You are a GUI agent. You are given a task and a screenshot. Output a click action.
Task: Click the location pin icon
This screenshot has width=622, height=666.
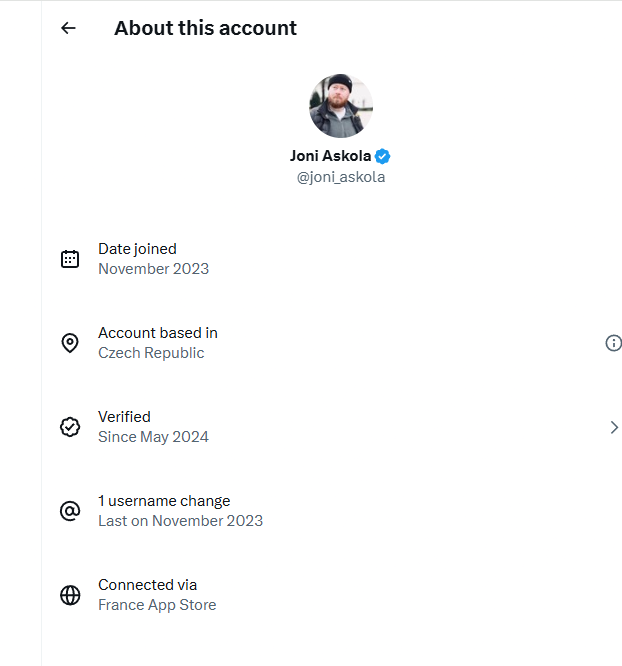(x=70, y=343)
